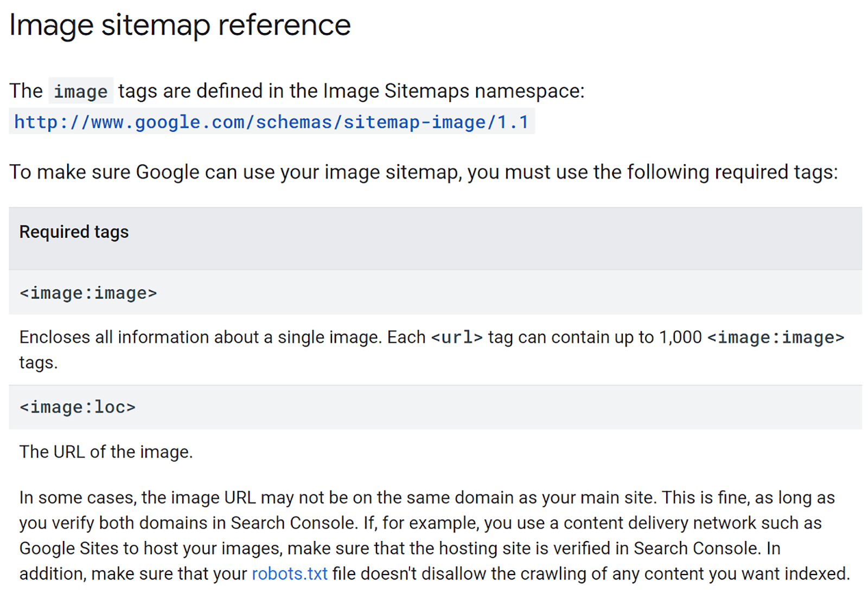The width and height of the screenshot is (868, 593).
Task: Select the "Required tags" table header
Action: 74,232
